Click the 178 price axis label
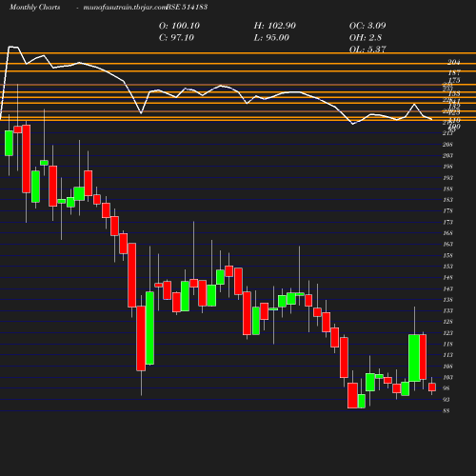The image size is (476, 476). click(447, 211)
